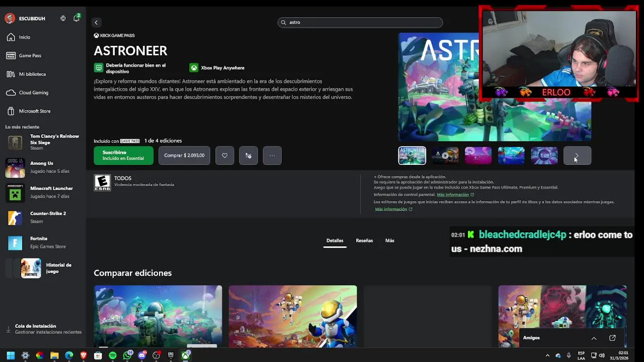The height and width of the screenshot is (362, 644).
Task: Click the Xbox app taskbar icon
Action: coord(186,355)
